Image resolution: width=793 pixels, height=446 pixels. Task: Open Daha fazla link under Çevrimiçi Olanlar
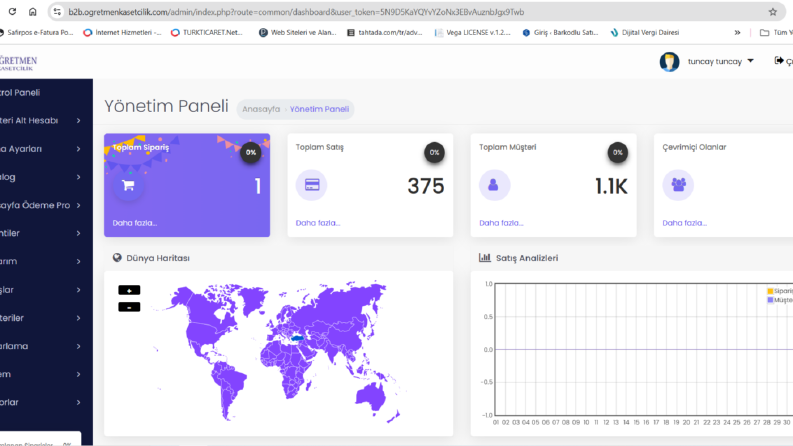point(685,222)
